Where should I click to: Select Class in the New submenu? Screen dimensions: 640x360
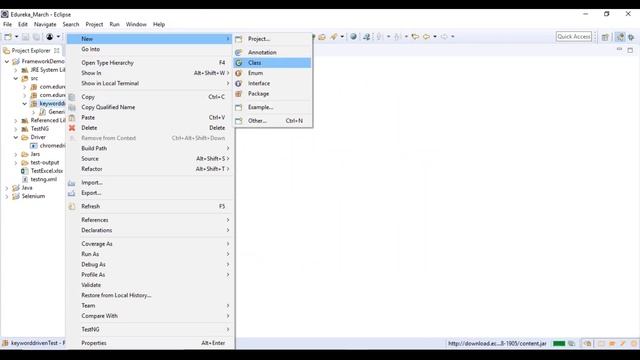click(272, 63)
